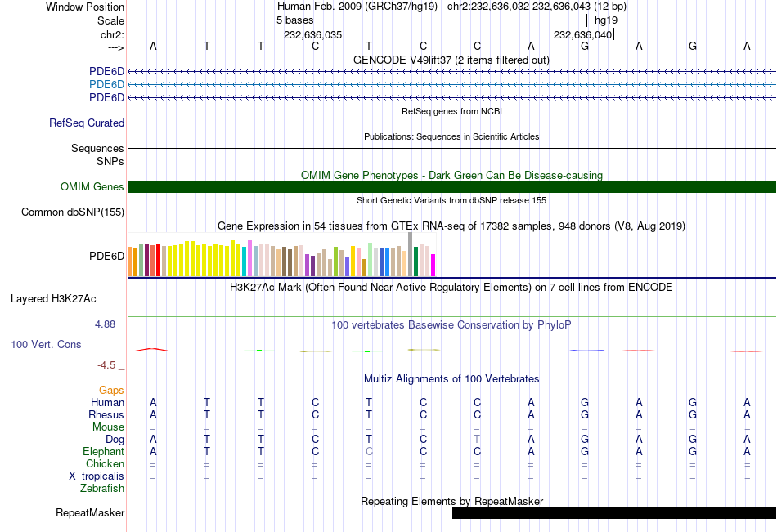
Task: Click the sequence direction arrow --->
Action: pyautogui.click(x=116, y=48)
